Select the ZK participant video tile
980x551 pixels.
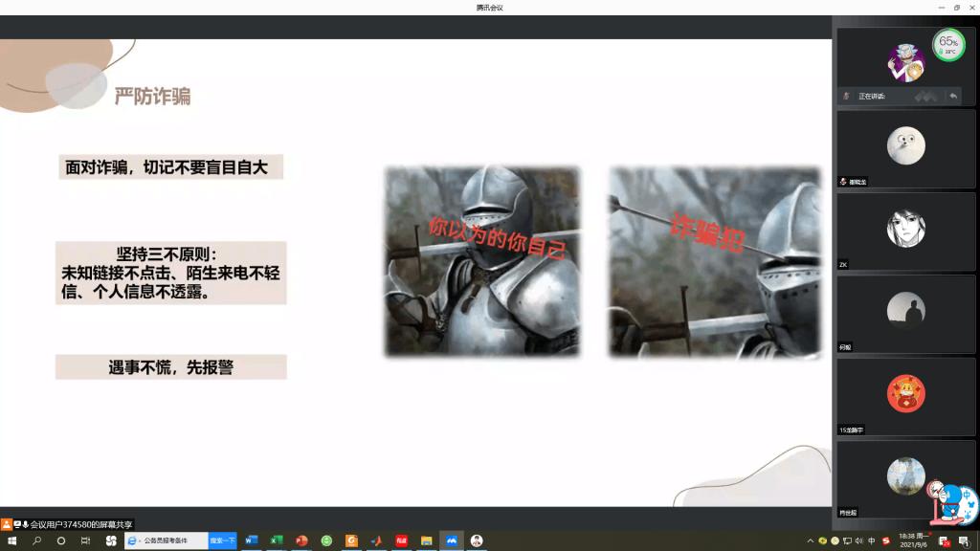coord(905,232)
